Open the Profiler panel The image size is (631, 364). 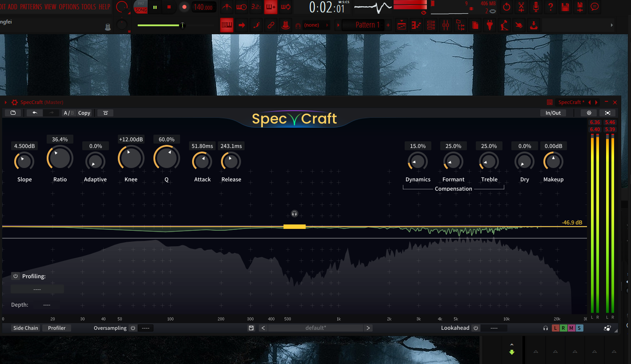point(57,328)
